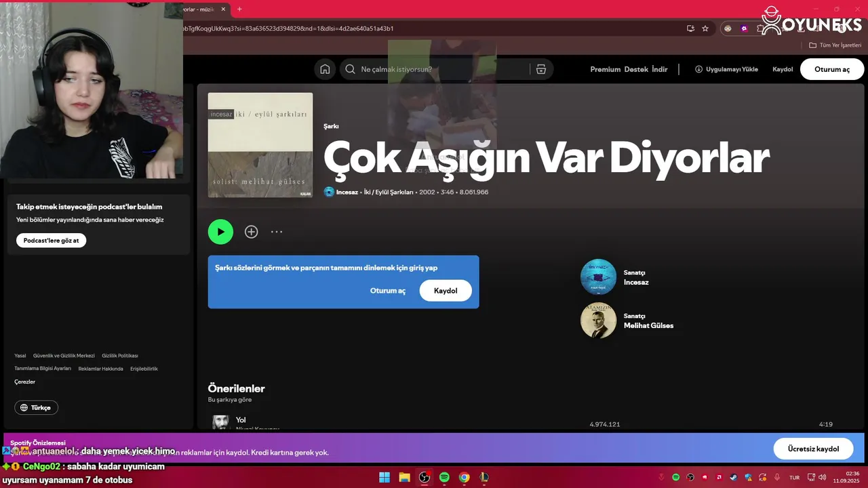This screenshot has height=488, width=868.
Task: Click the bookmark star icon in the address bar
Action: [x=705, y=28]
